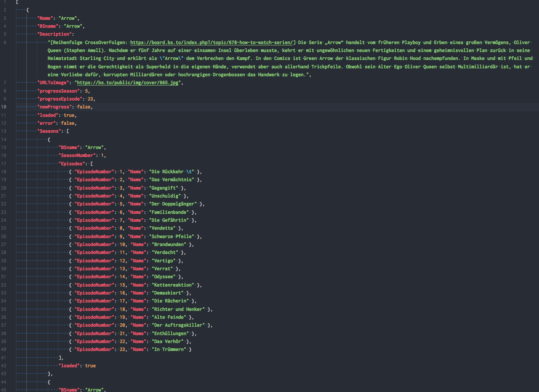This screenshot has height=392, width=539.
Task: Click the episode name "Die Gefährtin"
Action: point(169,220)
